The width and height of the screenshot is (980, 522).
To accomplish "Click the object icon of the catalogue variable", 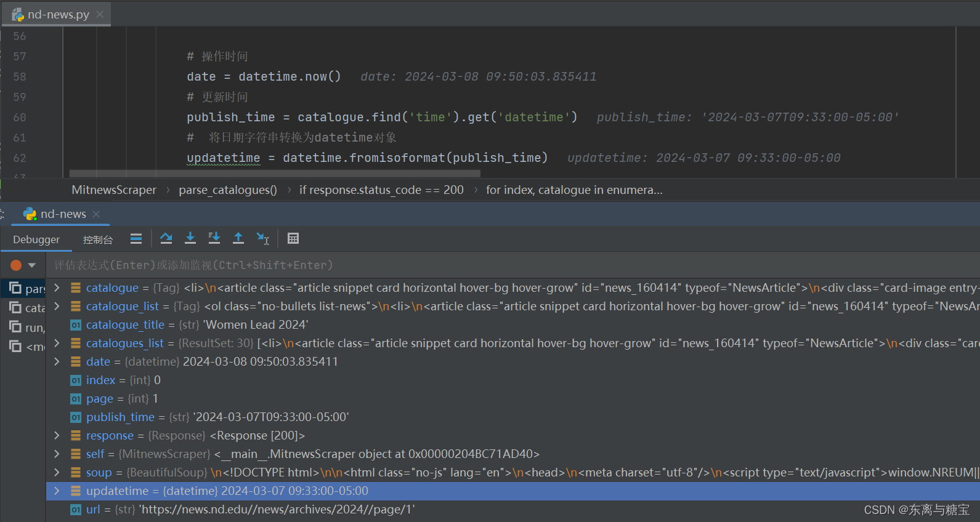I will pyautogui.click(x=76, y=287).
